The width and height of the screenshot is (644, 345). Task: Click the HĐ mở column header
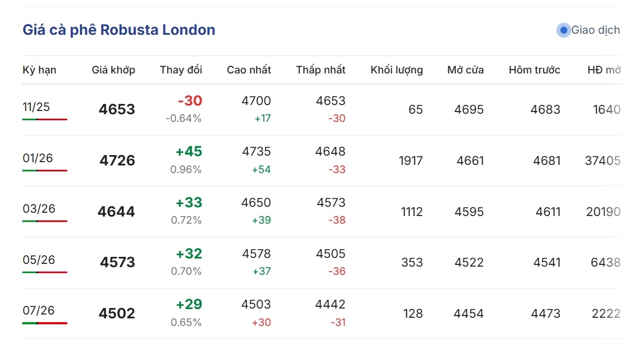click(x=604, y=70)
